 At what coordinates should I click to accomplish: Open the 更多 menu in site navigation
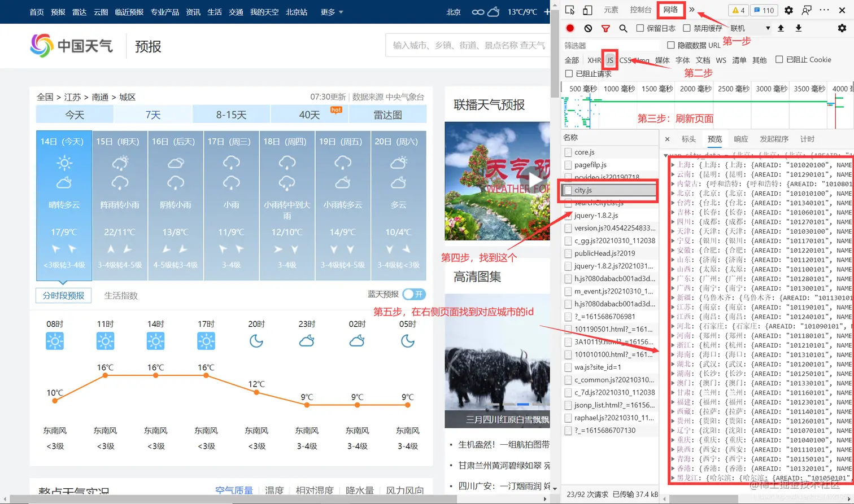[x=329, y=11]
